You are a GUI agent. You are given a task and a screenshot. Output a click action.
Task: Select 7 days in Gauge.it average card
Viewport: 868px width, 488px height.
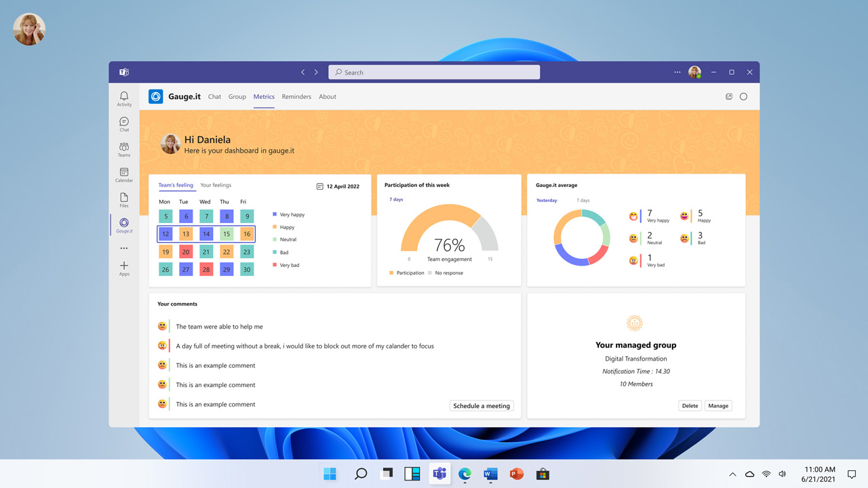point(583,201)
